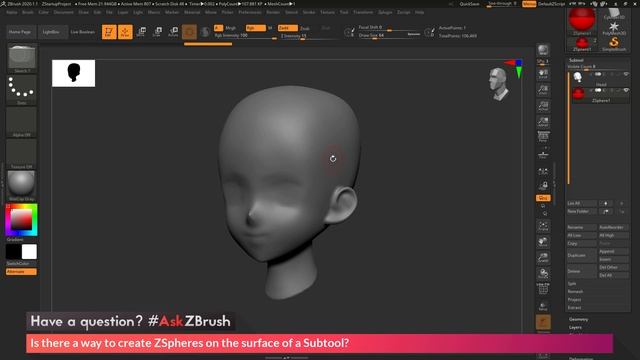Open the PolyMesh3D star tool
Image resolution: width=640 pixels, height=360 pixels.
[613, 28]
